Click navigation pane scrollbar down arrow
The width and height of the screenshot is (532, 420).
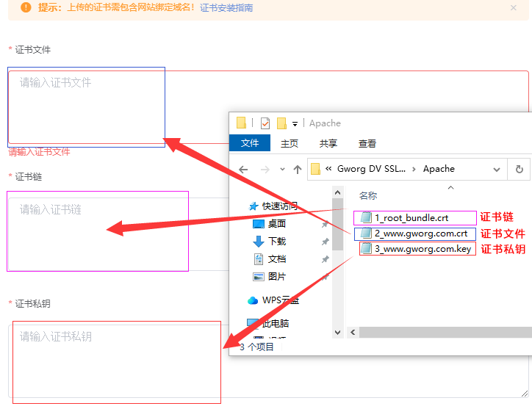click(x=337, y=333)
